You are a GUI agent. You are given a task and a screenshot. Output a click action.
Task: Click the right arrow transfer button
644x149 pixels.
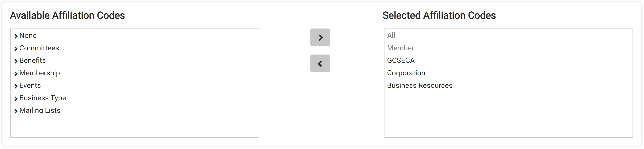click(320, 37)
